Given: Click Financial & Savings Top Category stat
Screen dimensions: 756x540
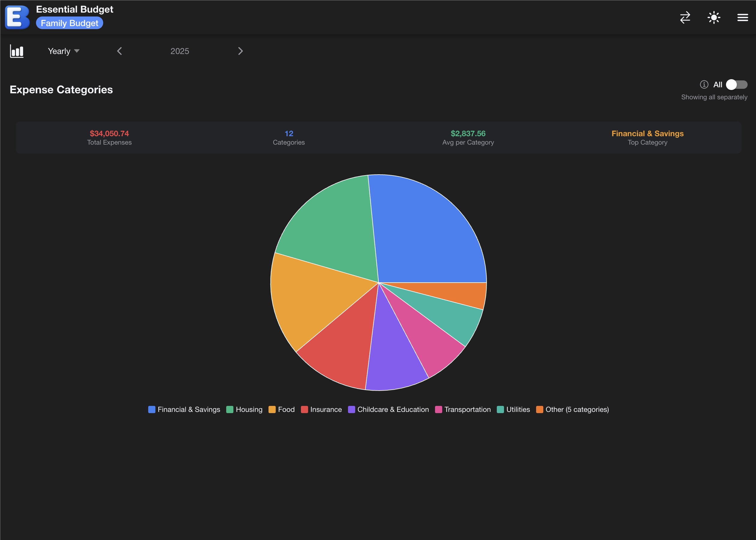Looking at the screenshot, I should point(647,137).
